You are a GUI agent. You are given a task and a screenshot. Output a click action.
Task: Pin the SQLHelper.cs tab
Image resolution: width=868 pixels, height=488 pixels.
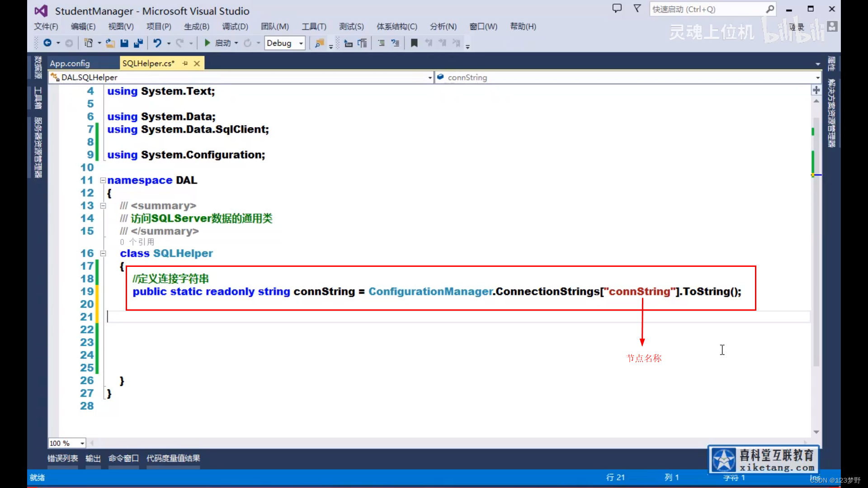pos(185,63)
